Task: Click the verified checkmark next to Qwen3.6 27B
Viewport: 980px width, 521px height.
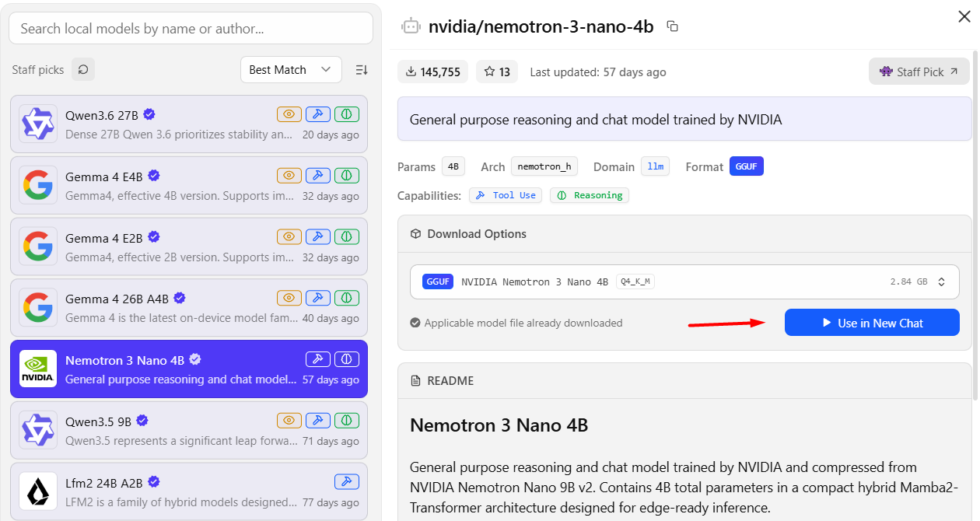Action: click(x=149, y=114)
